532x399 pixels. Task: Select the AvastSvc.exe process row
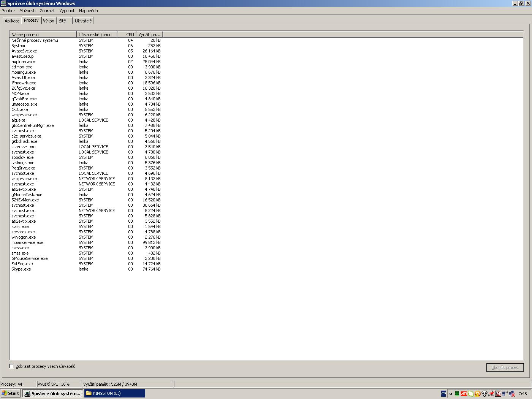pos(86,51)
